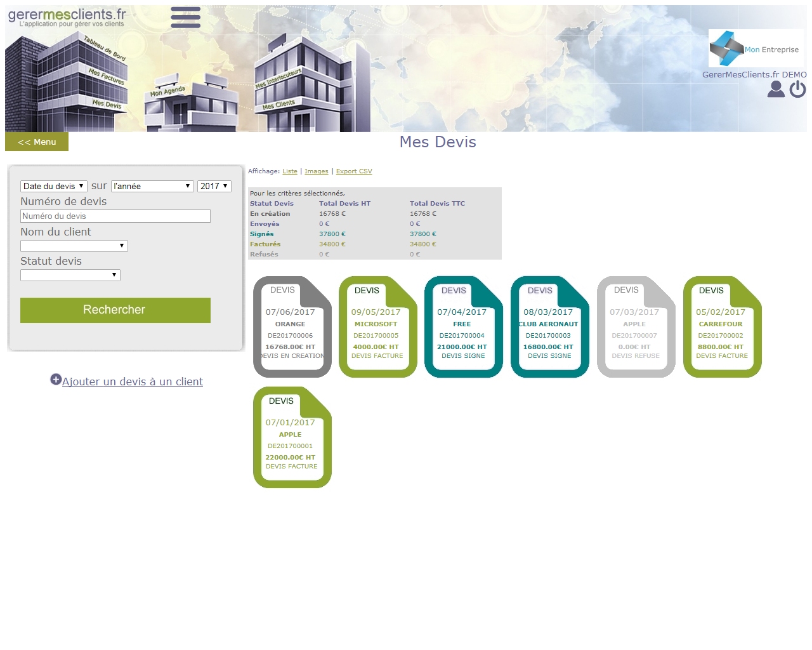Click the Signés status row label
812x650 pixels.
pyautogui.click(x=262, y=234)
